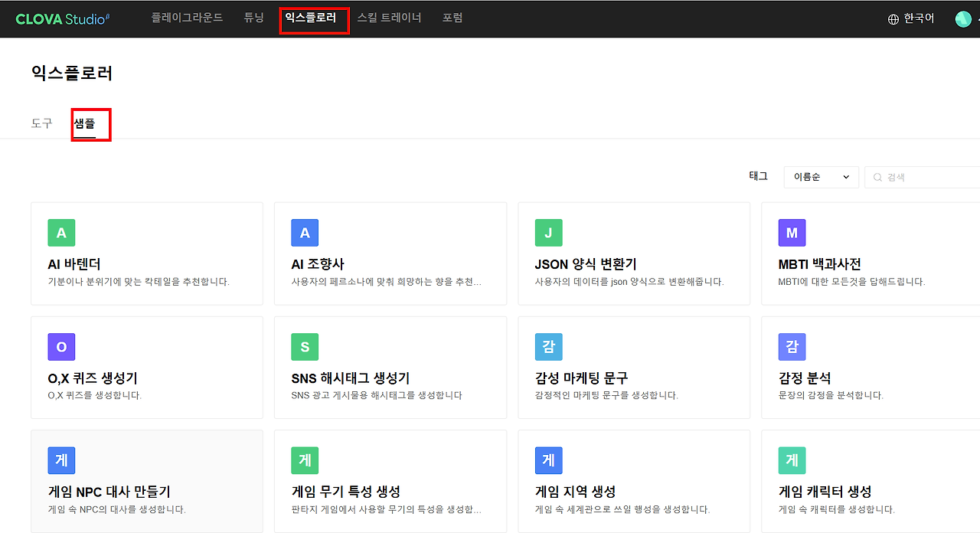The height and width of the screenshot is (533, 980).
Task: Click description '게임 속 NPC의 대사를 생성합니다.'
Action: 116,509
